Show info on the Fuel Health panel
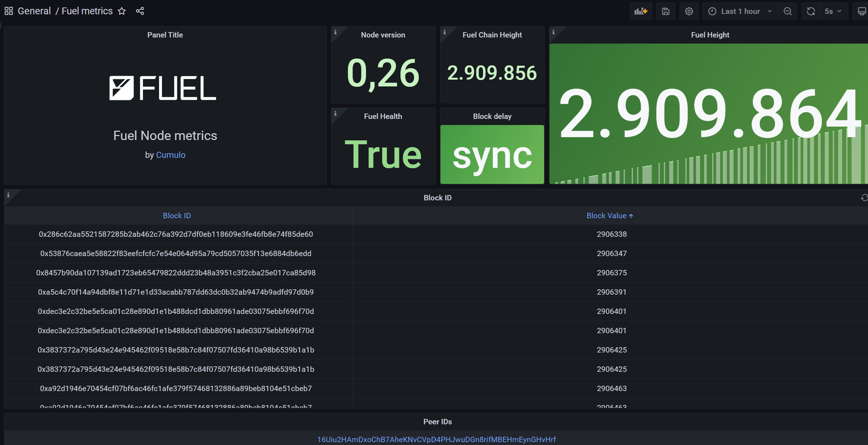The image size is (868, 445). click(x=335, y=114)
